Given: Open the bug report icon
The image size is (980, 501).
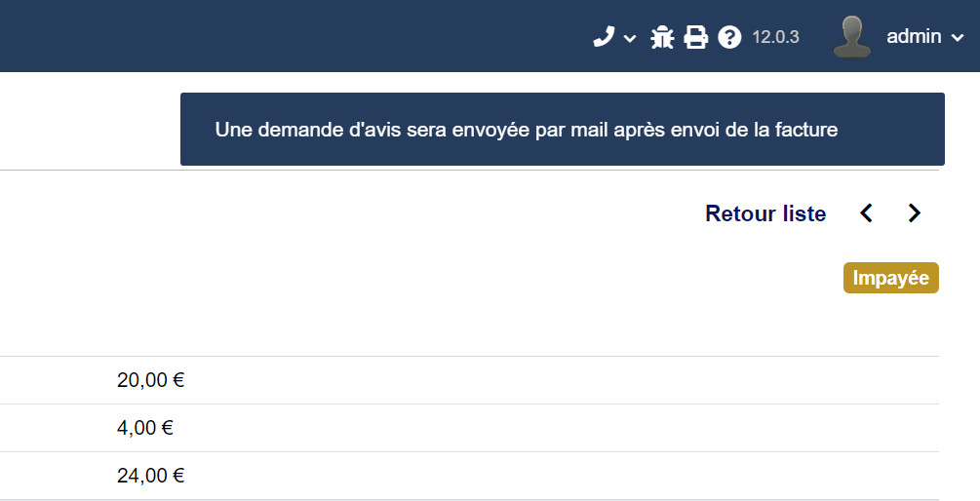Looking at the screenshot, I should tap(662, 37).
